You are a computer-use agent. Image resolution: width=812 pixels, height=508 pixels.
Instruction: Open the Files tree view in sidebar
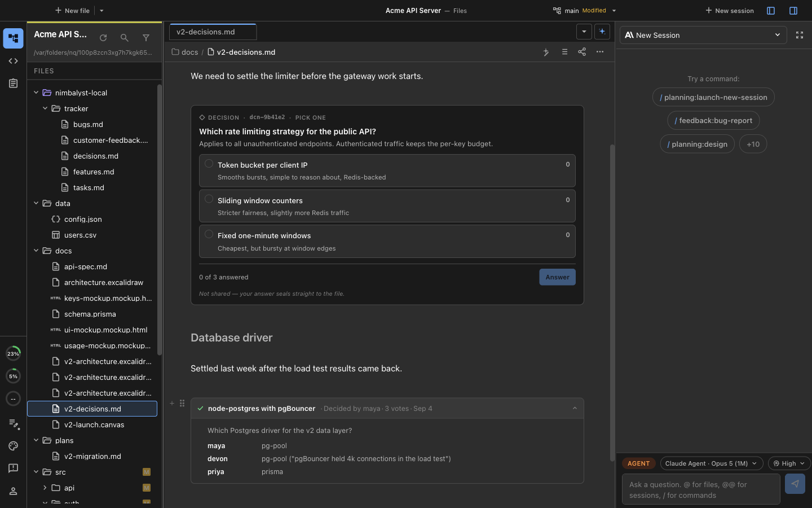coord(13,38)
